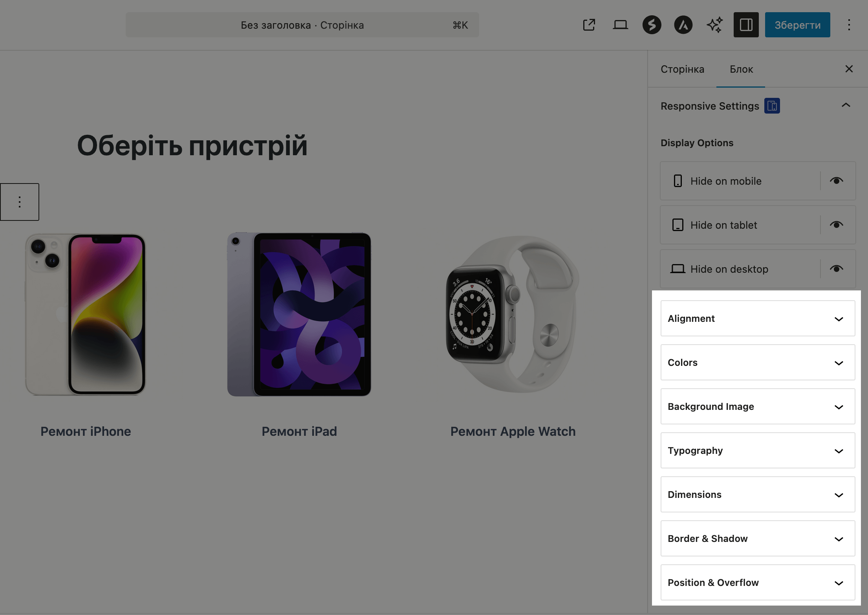Click the Responsive Settings devices icon

[x=772, y=106]
